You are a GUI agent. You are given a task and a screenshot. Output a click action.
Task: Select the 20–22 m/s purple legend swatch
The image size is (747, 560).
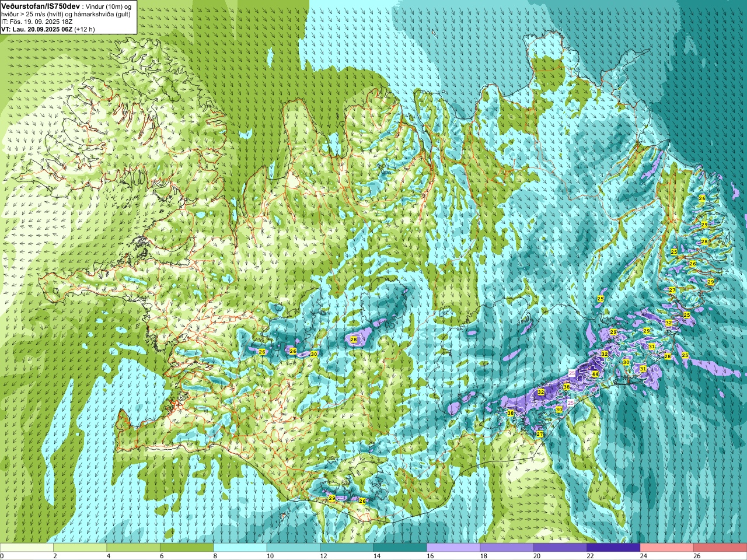(x=560, y=548)
